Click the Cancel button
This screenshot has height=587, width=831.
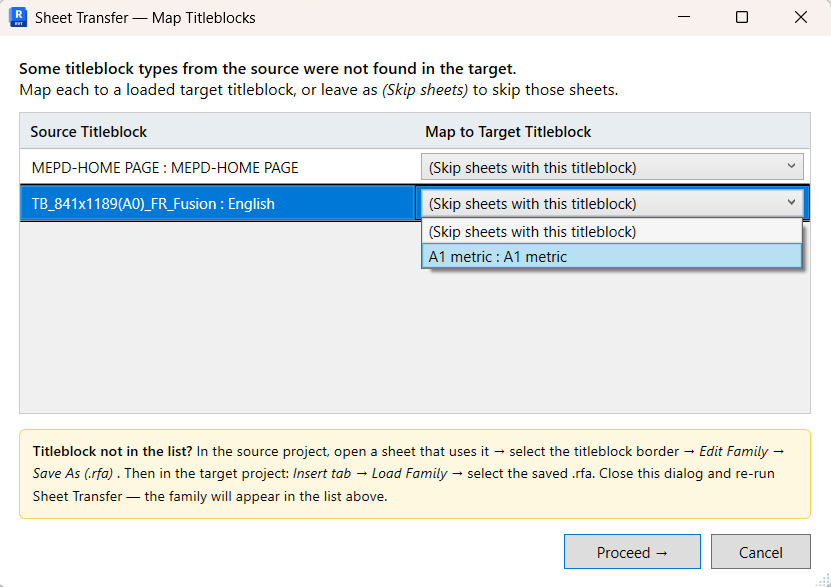click(761, 551)
